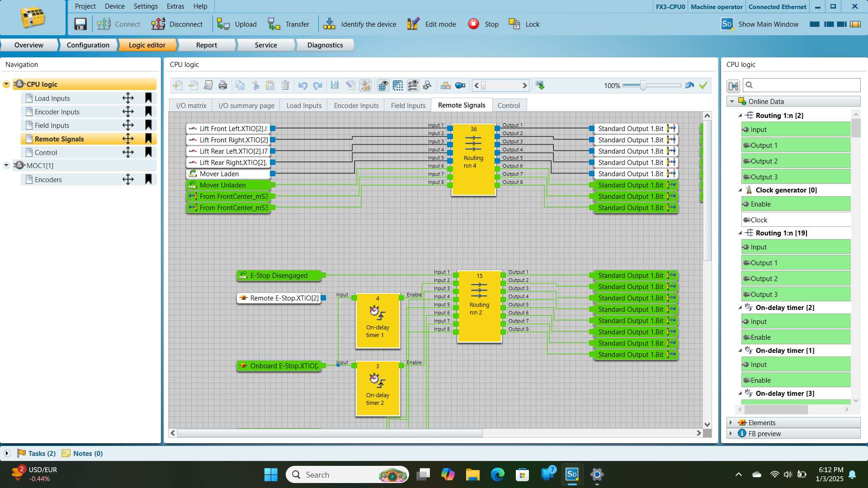Click the save project disk icon
This screenshot has height=488, width=868.
[x=80, y=24]
